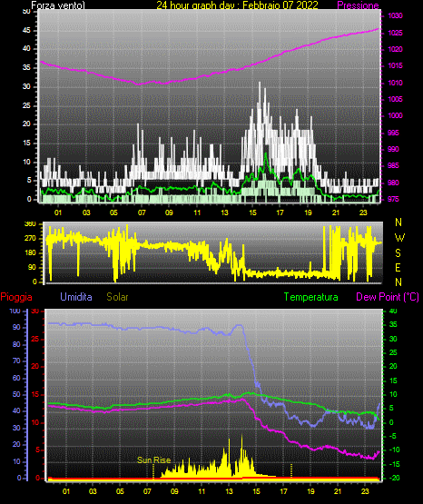Click the Dew Point (°C) legend label
The image size is (423, 504).
[388, 297]
